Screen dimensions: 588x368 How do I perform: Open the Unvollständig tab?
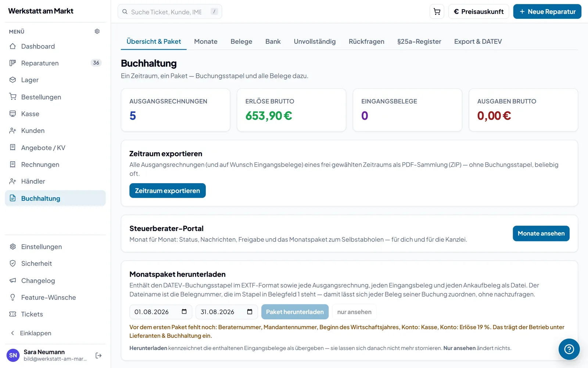tap(315, 42)
